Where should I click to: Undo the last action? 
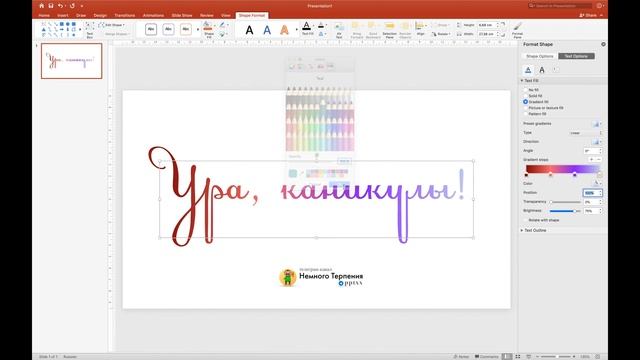tap(60, 6)
